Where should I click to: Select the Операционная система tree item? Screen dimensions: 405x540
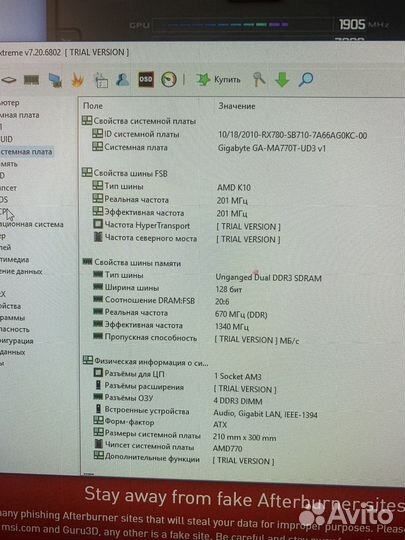point(32,224)
